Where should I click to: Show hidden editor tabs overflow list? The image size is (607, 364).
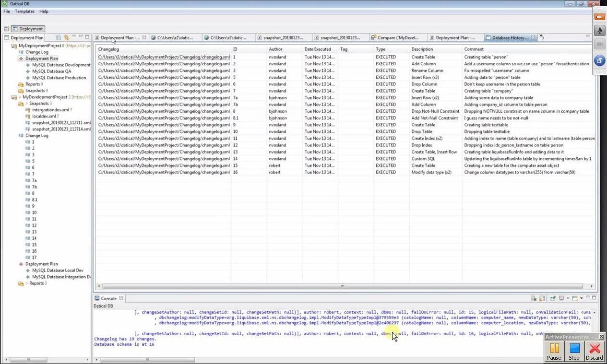(541, 37)
